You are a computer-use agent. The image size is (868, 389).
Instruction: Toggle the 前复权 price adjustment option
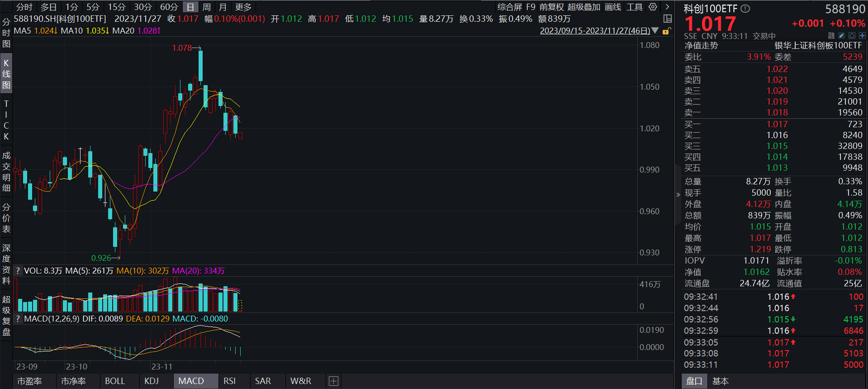(x=551, y=7)
